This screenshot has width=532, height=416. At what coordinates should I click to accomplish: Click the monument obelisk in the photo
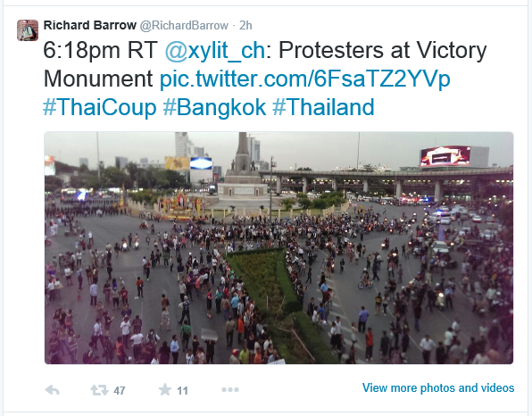(242, 151)
